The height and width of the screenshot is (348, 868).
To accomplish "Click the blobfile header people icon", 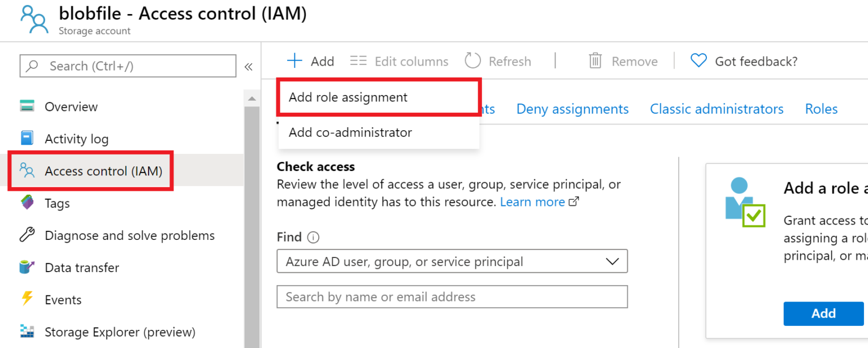I will point(34,19).
